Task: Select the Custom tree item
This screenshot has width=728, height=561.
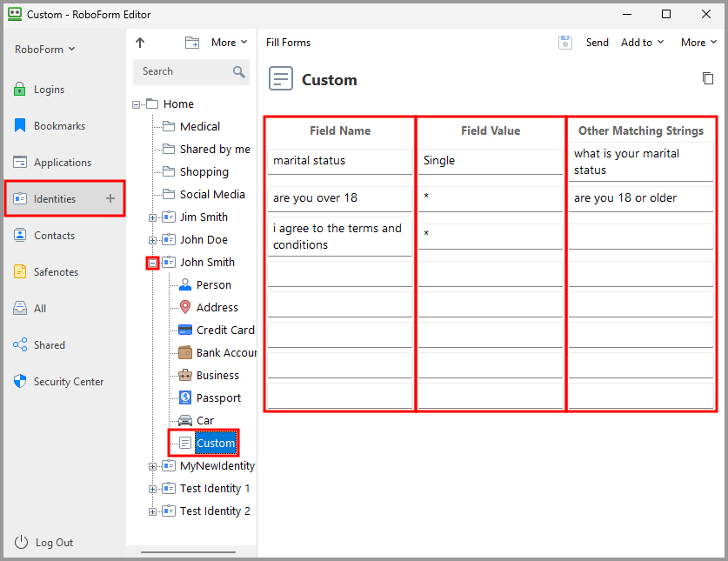Action: [x=208, y=443]
